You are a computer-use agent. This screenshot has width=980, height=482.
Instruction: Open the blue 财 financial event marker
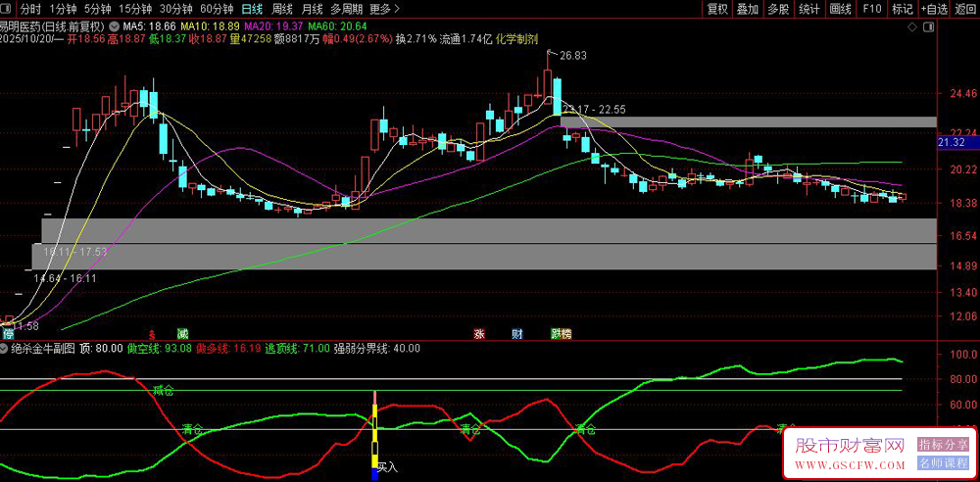click(517, 334)
